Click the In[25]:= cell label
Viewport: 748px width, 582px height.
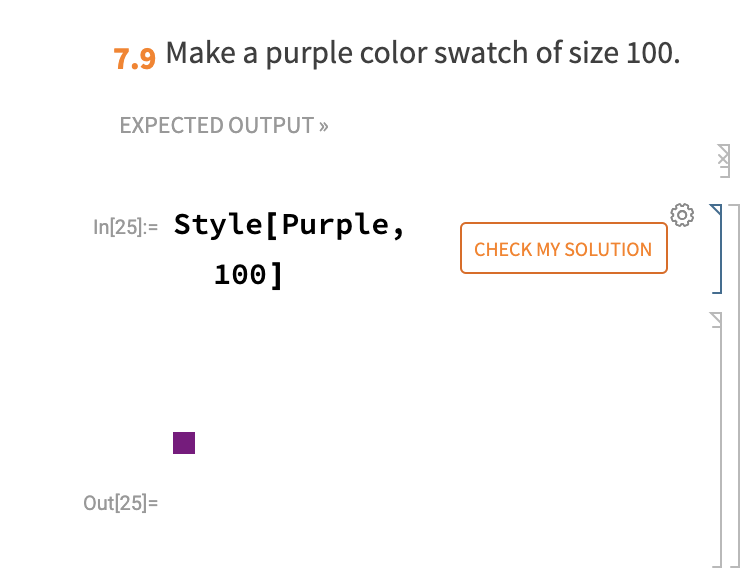125,227
